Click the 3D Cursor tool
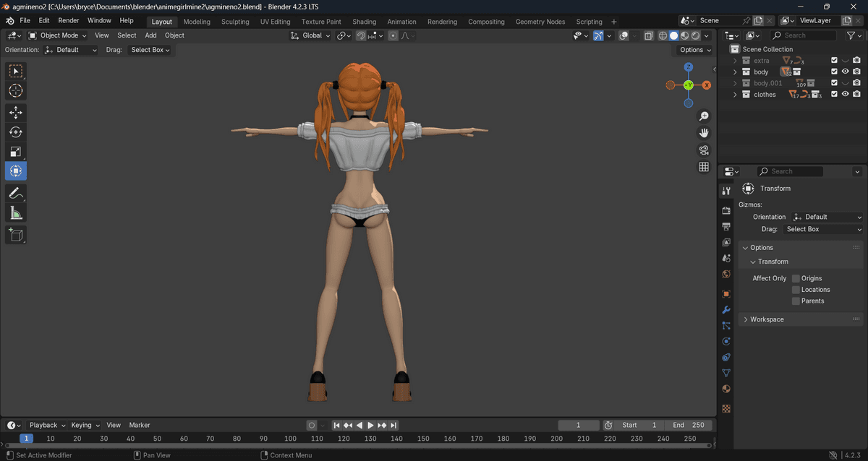868x461 pixels. [x=16, y=90]
